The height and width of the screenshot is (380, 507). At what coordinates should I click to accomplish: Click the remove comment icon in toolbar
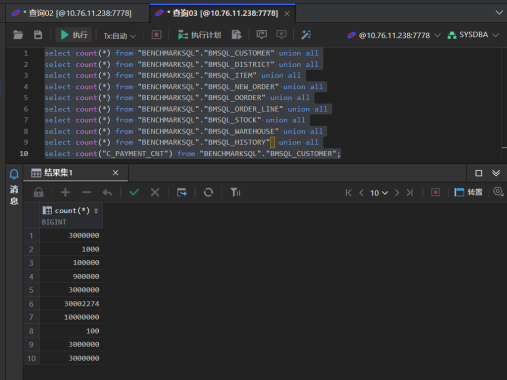(x=281, y=35)
